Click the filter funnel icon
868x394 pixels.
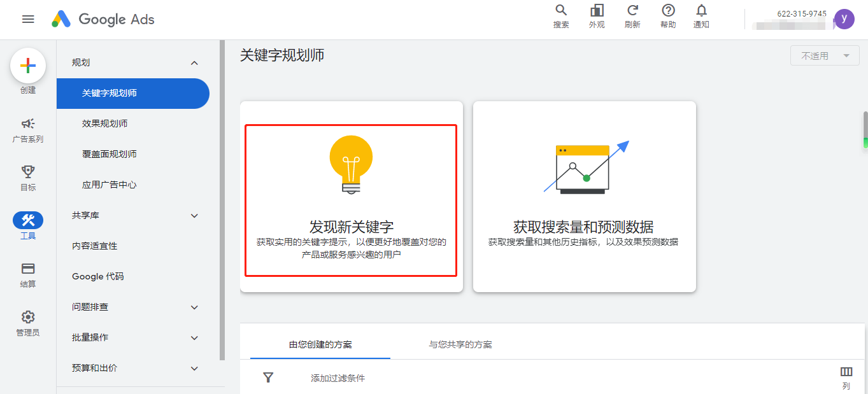(268, 378)
